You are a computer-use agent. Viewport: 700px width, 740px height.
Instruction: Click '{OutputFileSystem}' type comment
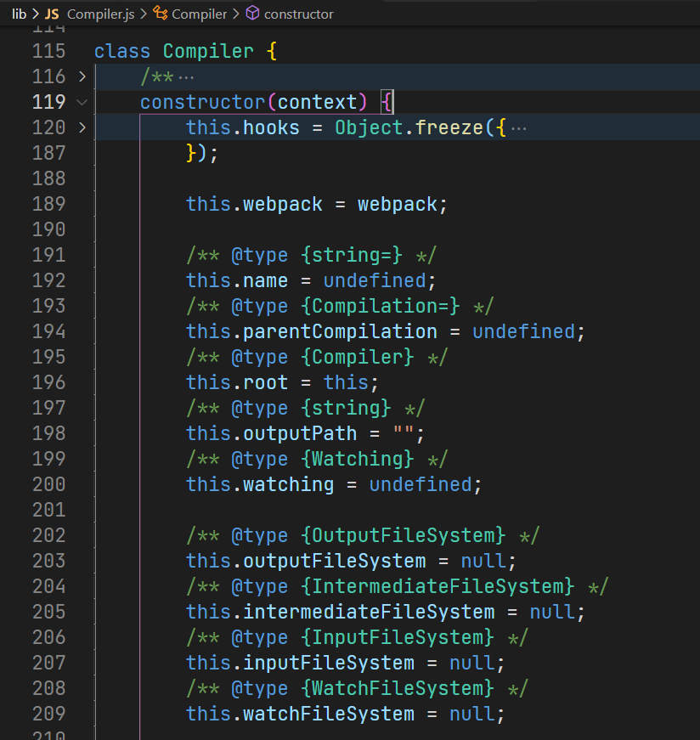click(x=404, y=535)
